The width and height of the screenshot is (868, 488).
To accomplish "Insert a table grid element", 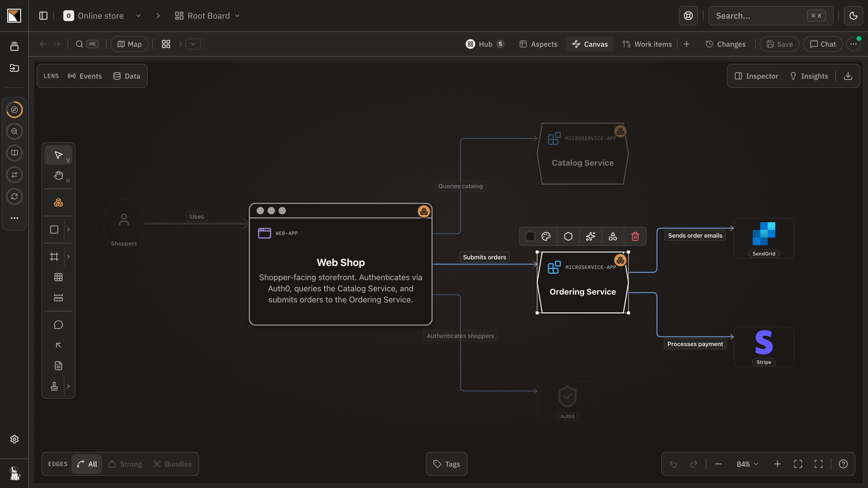I will pyautogui.click(x=58, y=277).
